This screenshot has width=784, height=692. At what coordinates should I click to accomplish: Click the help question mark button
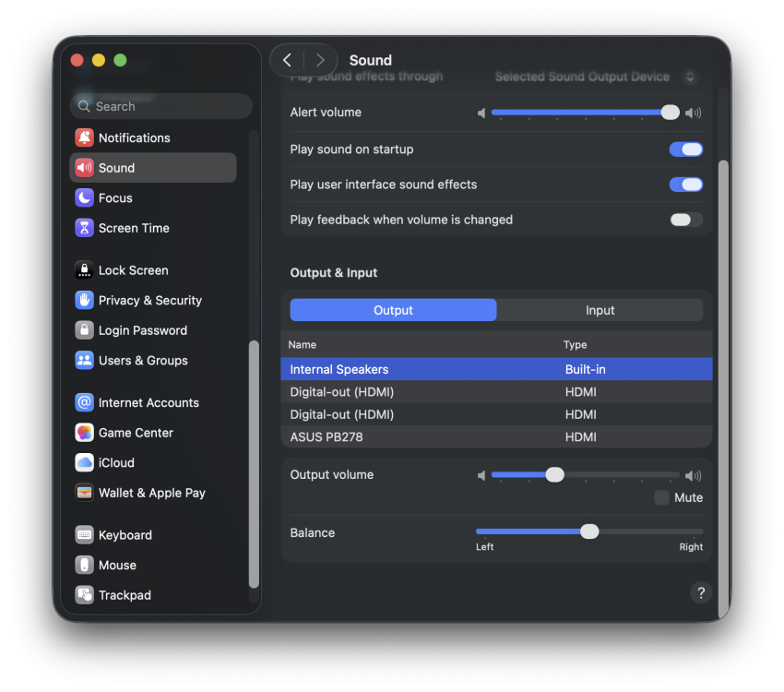[x=701, y=593]
